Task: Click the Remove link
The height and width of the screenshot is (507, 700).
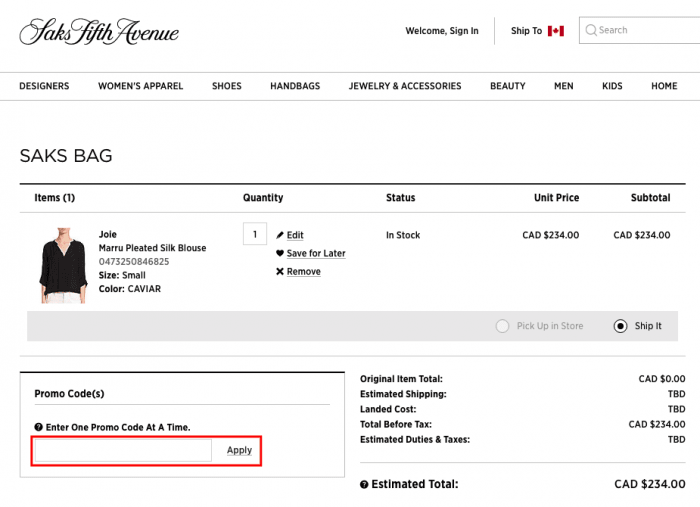Action: point(304,272)
